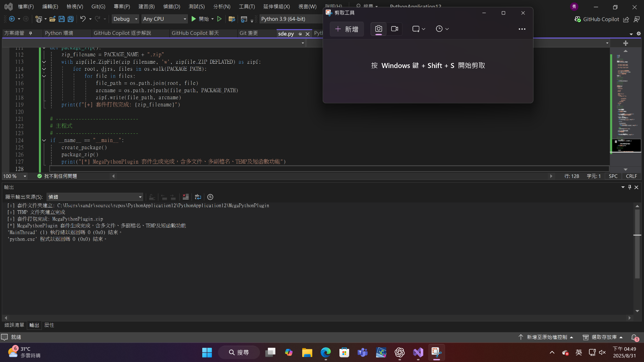Open Visual Studio from the taskbar

pyautogui.click(x=418, y=353)
